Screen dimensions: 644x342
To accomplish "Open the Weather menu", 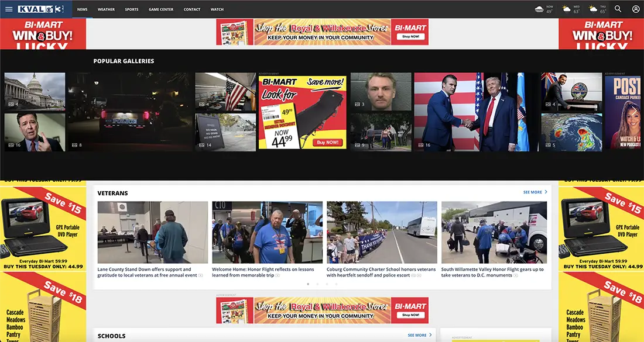I will click(x=106, y=9).
